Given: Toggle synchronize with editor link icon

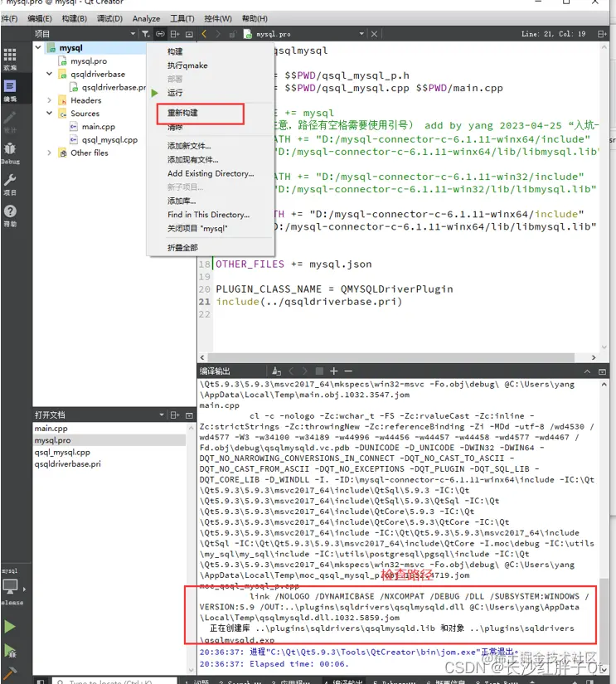Looking at the screenshot, I should pyautogui.click(x=161, y=34).
